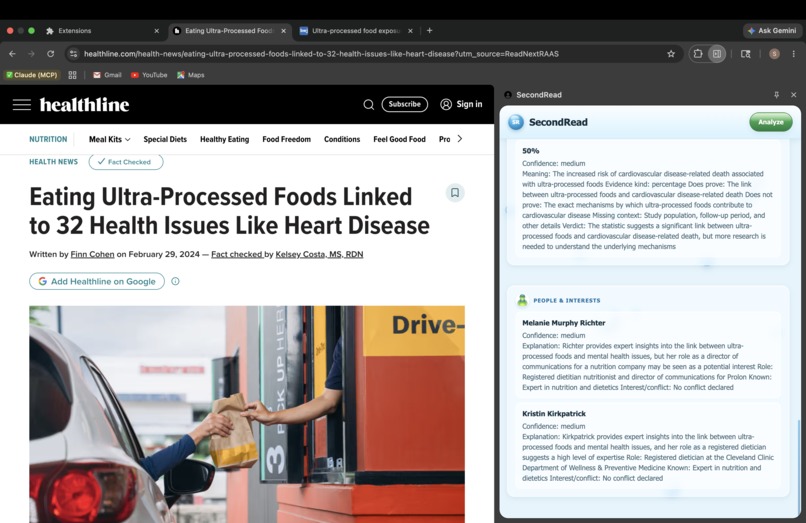Screen dimensions: 806x523
Task: Click the green Analyze button
Action: pos(771,122)
